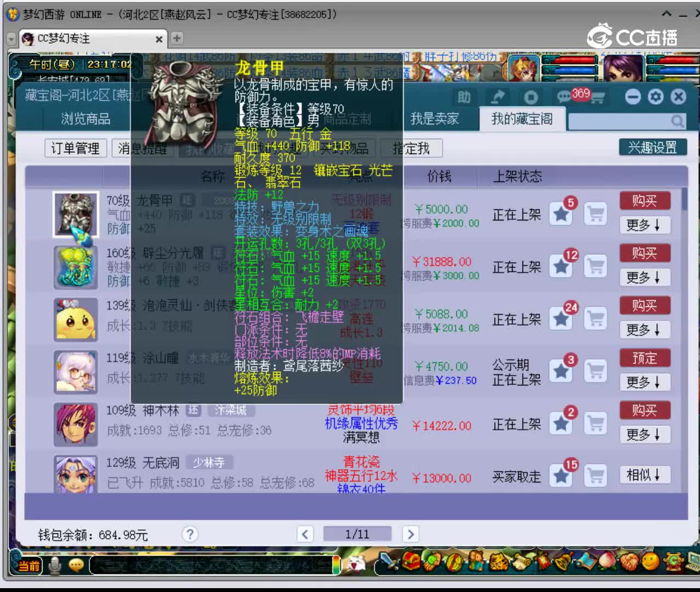Open the tab list dropdown arrow beside CC梦幻专注

[x=12, y=39]
